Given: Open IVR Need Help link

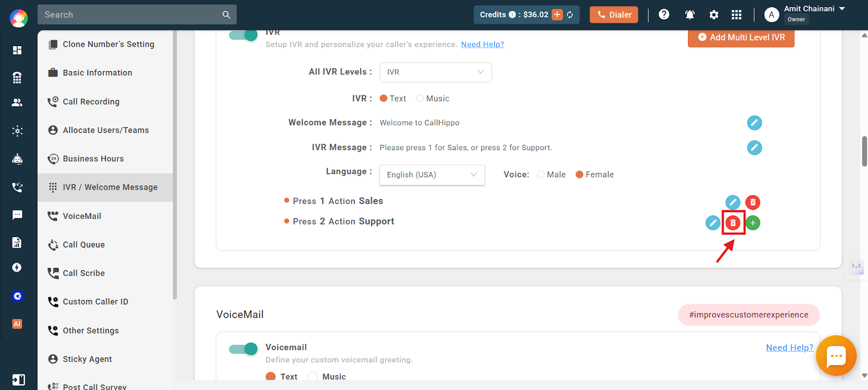Looking at the screenshot, I should (x=483, y=44).
